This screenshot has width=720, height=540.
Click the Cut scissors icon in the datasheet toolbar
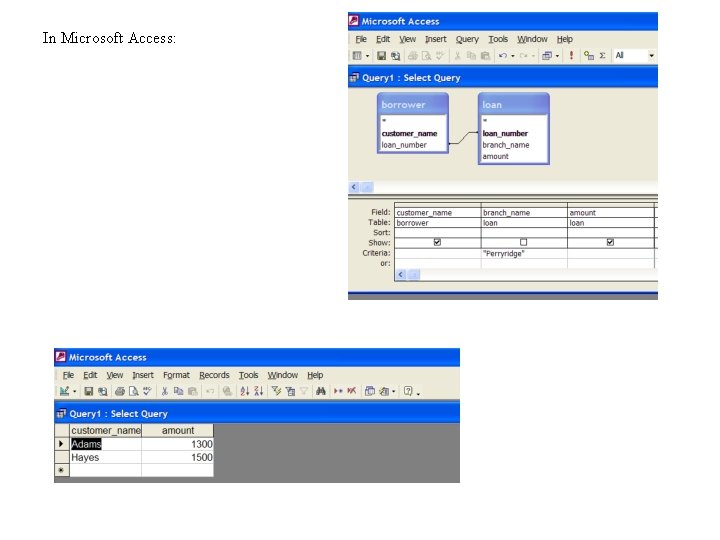pos(164,391)
